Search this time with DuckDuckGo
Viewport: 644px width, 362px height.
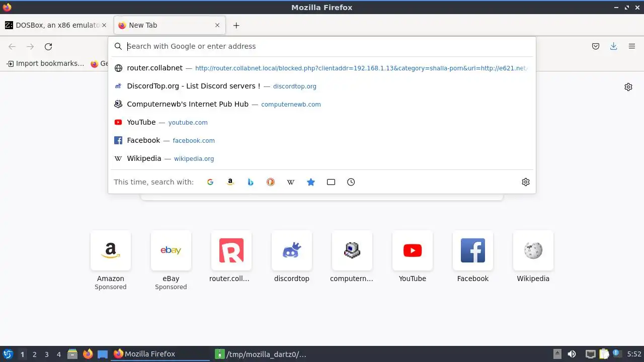click(x=271, y=182)
